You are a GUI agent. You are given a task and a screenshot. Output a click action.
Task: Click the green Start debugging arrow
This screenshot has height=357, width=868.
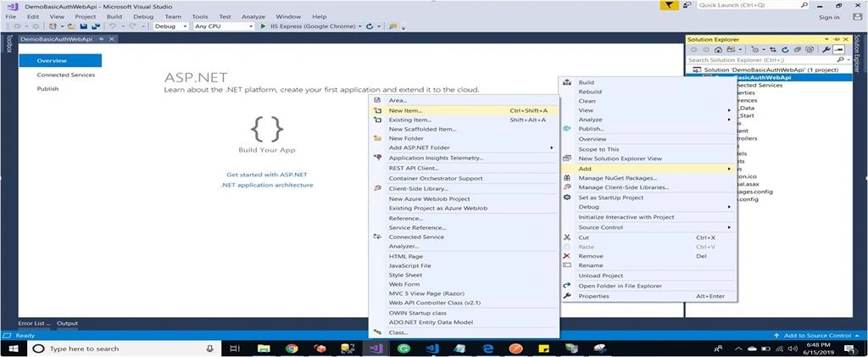(264, 26)
